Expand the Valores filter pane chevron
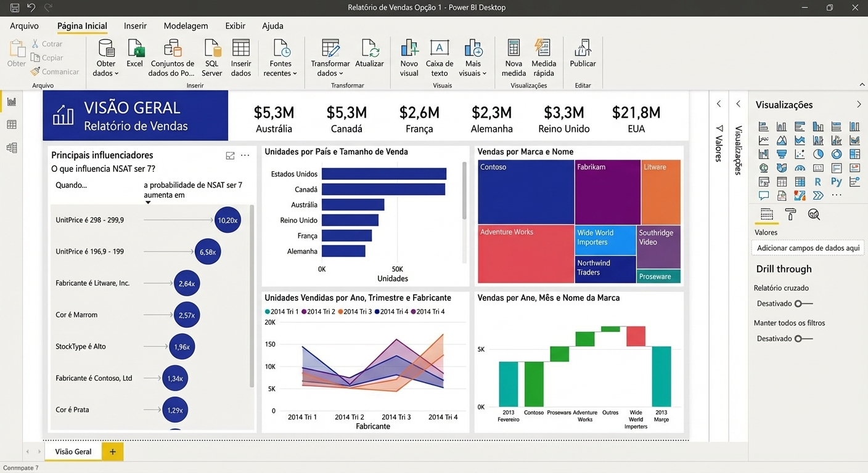The width and height of the screenshot is (868, 473). [719, 104]
